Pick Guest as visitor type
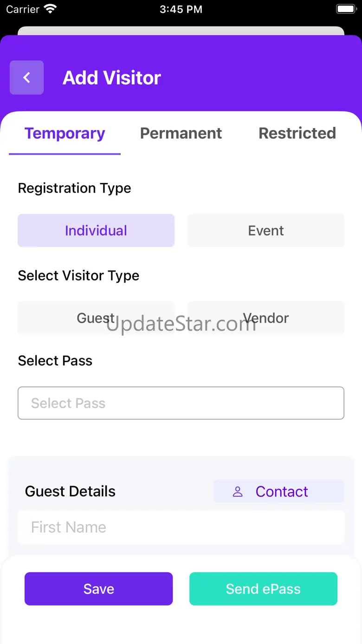The height and width of the screenshot is (644, 362). point(96,318)
